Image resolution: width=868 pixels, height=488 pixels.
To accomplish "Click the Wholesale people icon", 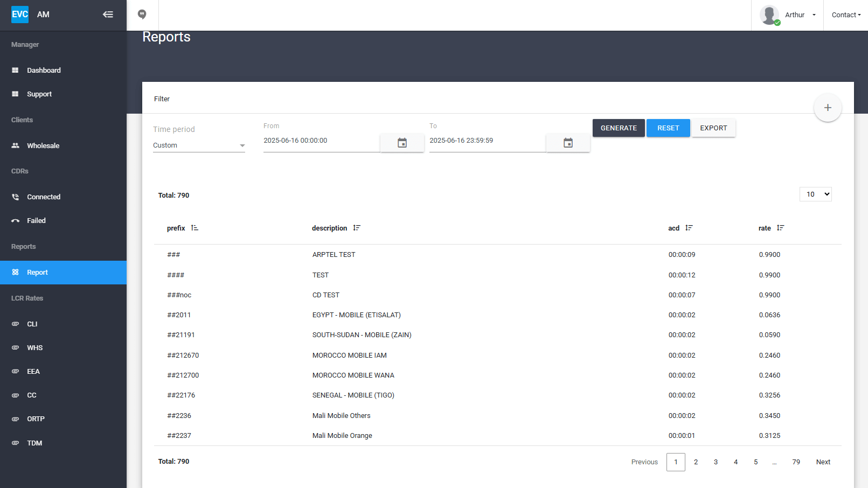I will pos(15,146).
